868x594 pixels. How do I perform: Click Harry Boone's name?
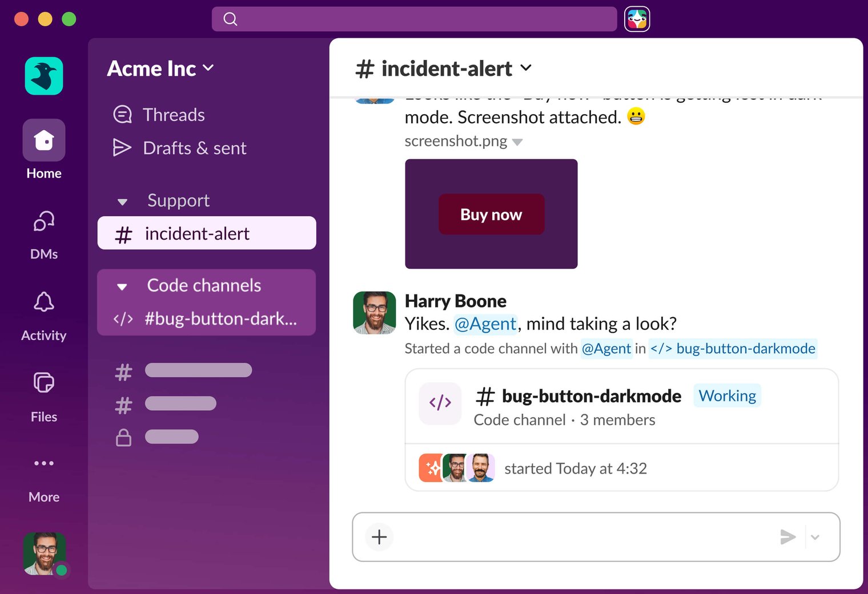pyautogui.click(x=456, y=301)
